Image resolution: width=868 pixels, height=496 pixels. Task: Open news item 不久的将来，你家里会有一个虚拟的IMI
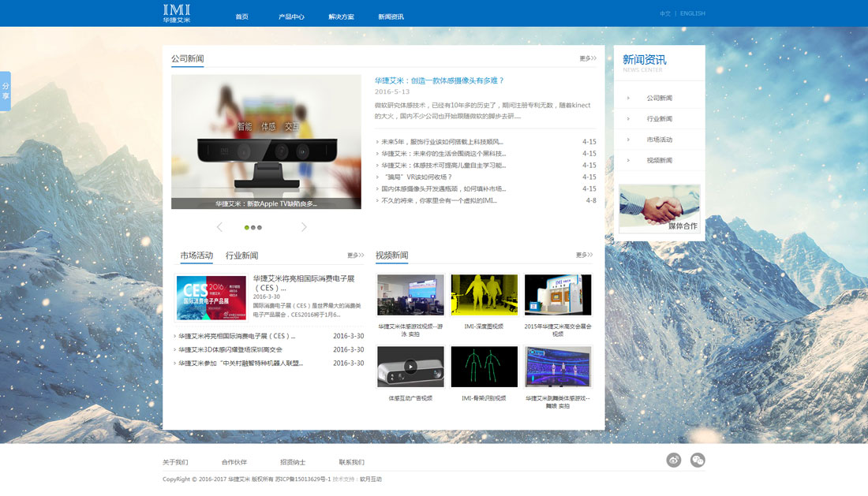point(439,201)
